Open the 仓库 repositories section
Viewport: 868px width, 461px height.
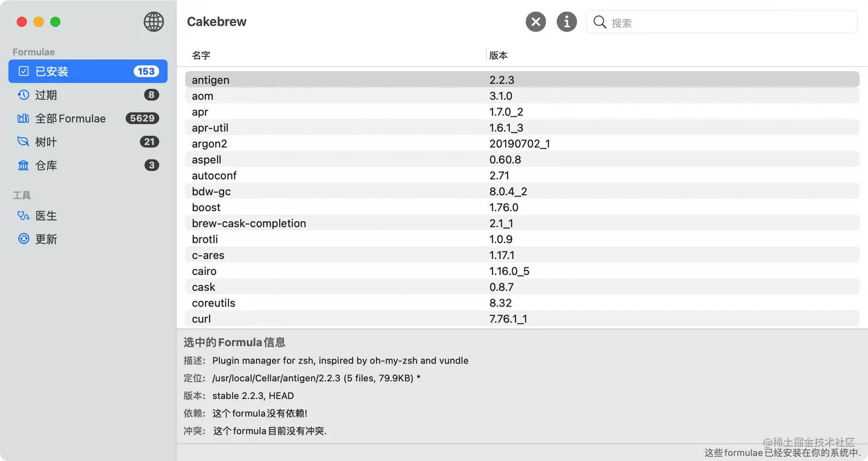[x=88, y=165]
